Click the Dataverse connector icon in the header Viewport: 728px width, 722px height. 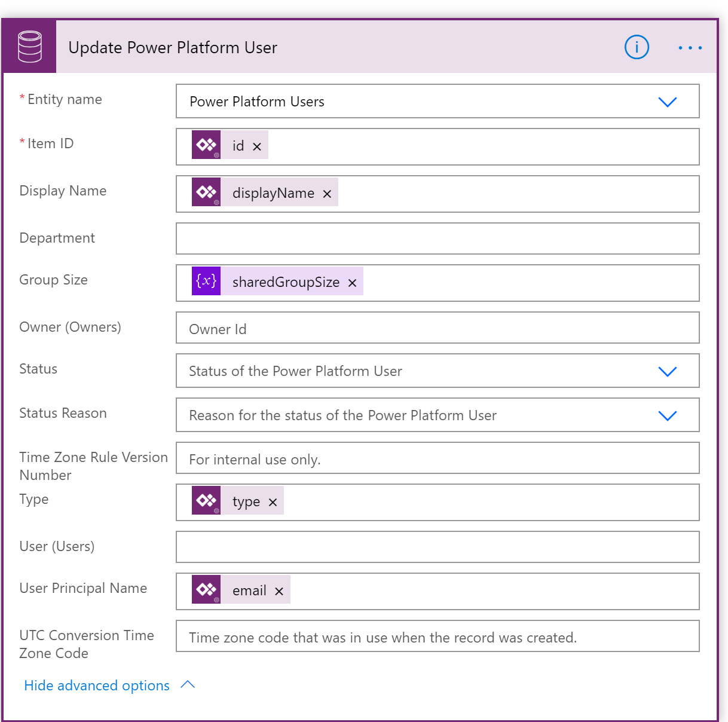[29, 46]
